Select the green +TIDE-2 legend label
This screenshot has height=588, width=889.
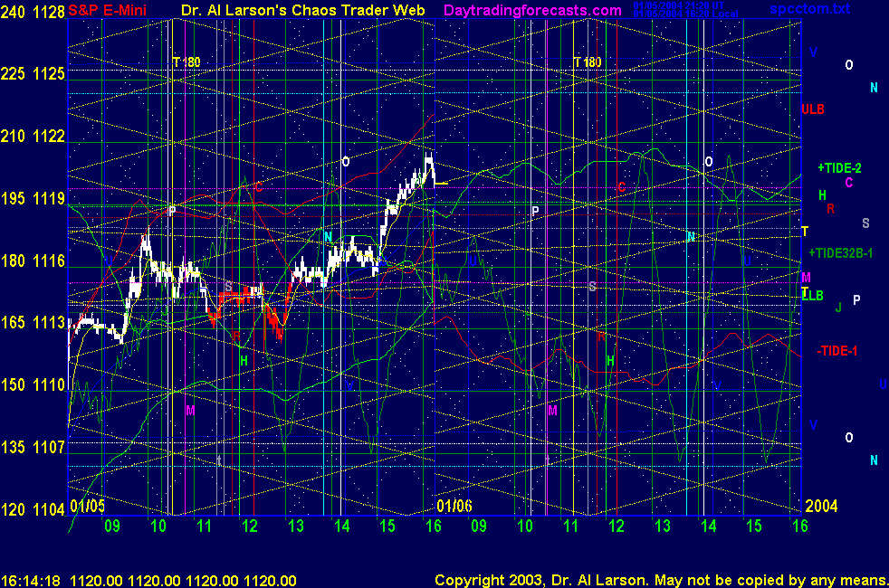(839, 167)
